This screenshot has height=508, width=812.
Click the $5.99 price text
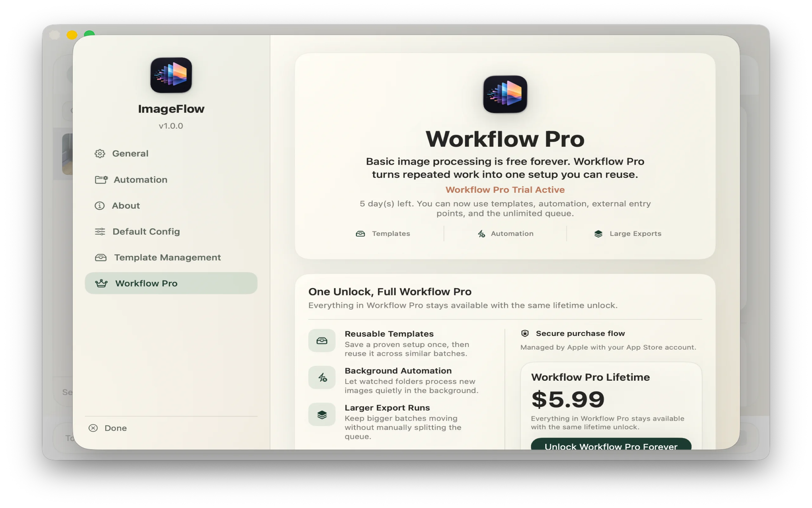click(568, 399)
